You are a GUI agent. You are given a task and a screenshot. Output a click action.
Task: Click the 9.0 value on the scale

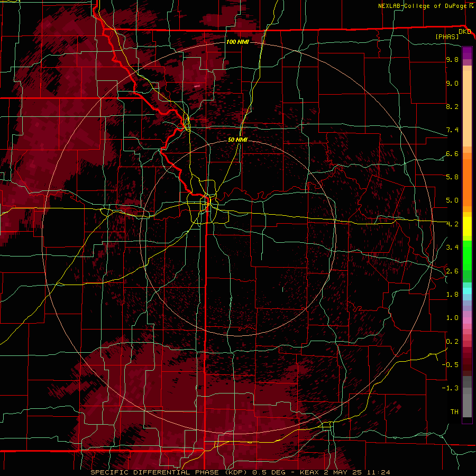pyautogui.click(x=452, y=83)
